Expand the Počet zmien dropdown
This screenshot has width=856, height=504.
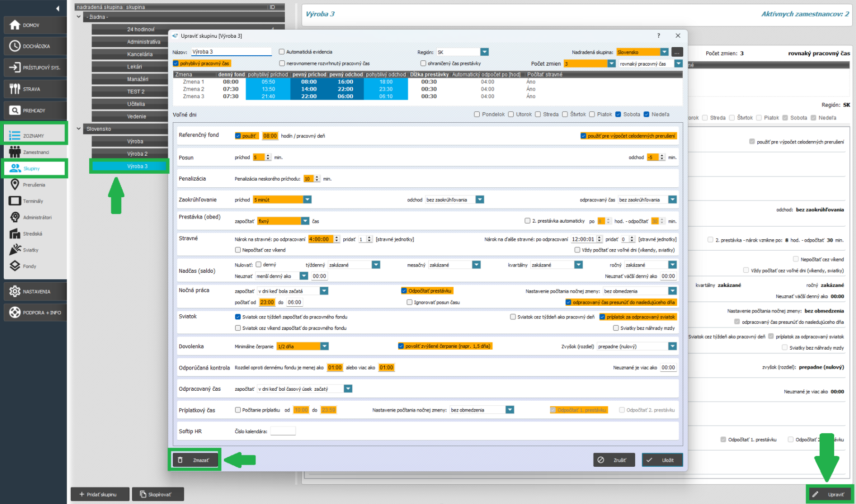click(x=611, y=64)
